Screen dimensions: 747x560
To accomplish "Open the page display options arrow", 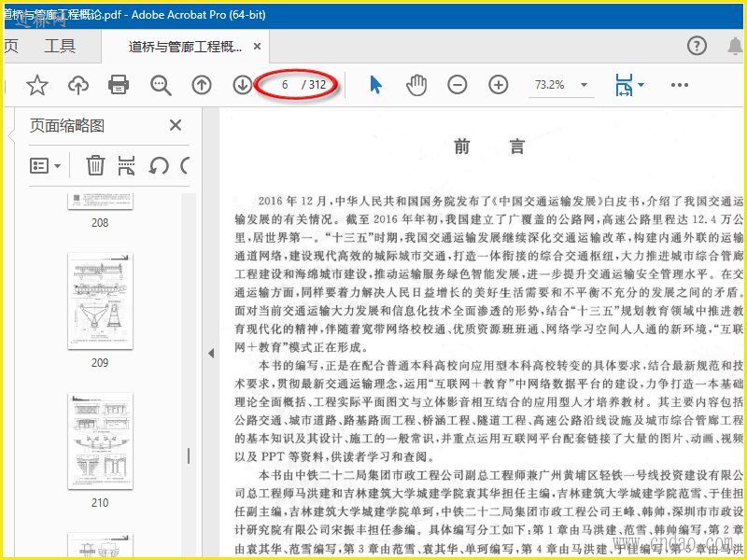I will pos(641,85).
